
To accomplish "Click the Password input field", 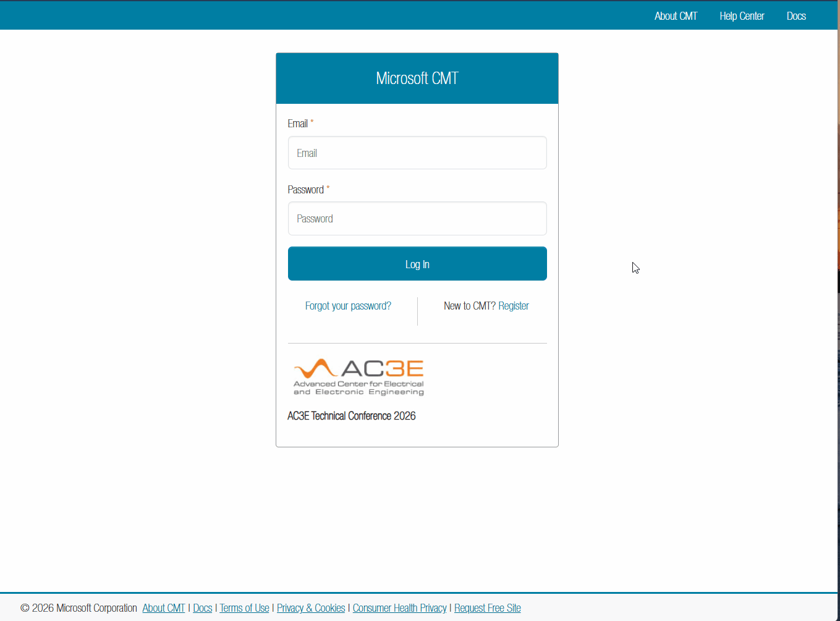I will 417,218.
